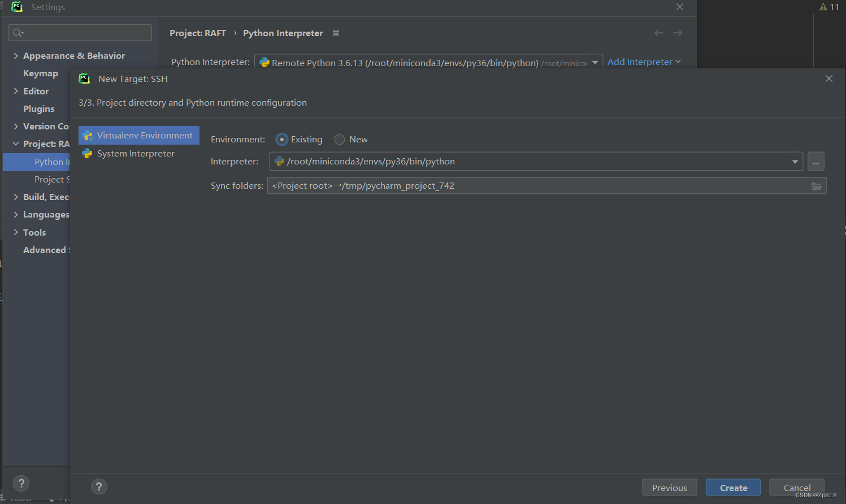
Task: Click the back arrow in Settings header
Action: tap(658, 33)
